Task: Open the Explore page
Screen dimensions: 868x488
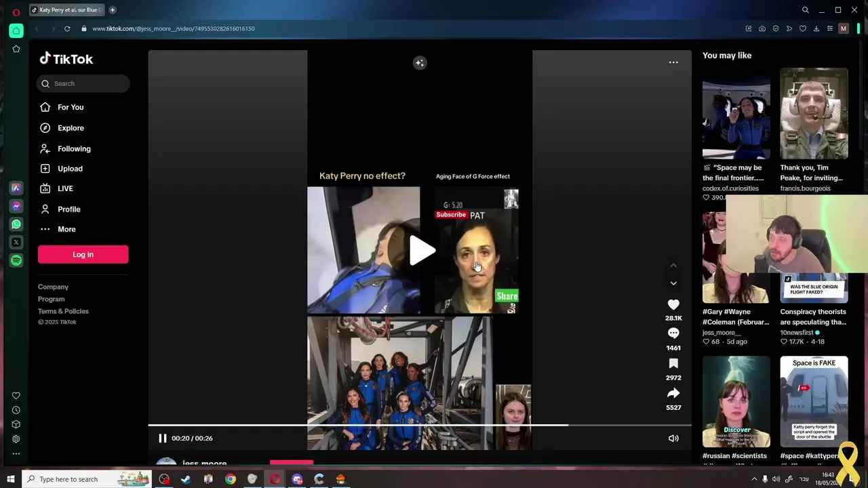Action: (x=71, y=128)
